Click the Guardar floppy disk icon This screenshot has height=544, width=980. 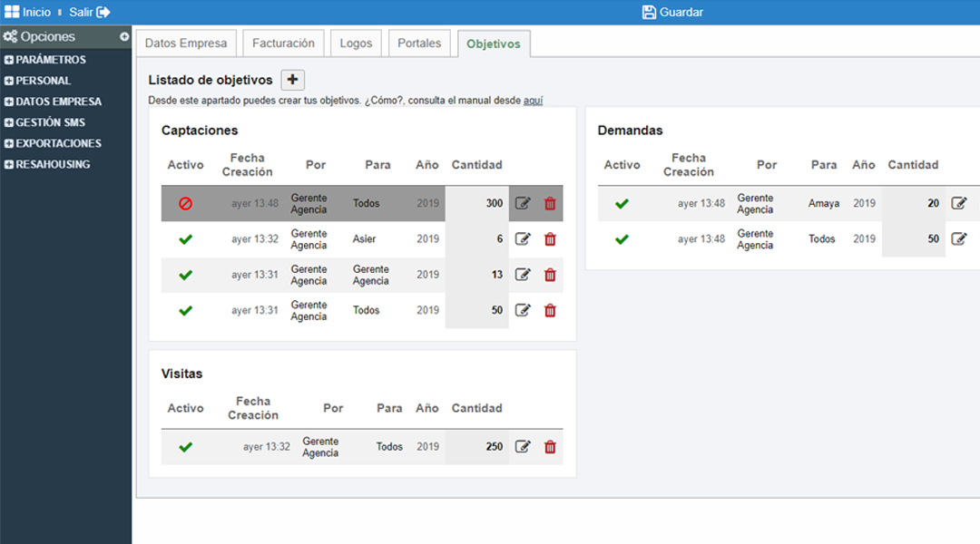pos(649,12)
